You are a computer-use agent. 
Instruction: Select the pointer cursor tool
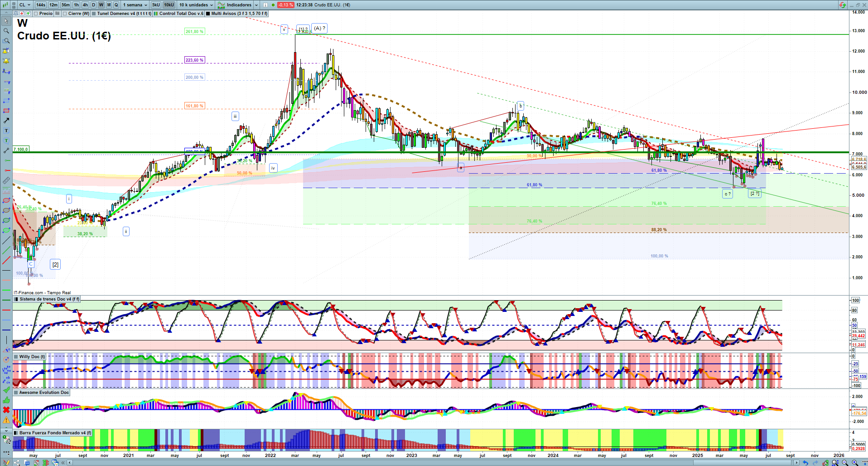point(6,21)
